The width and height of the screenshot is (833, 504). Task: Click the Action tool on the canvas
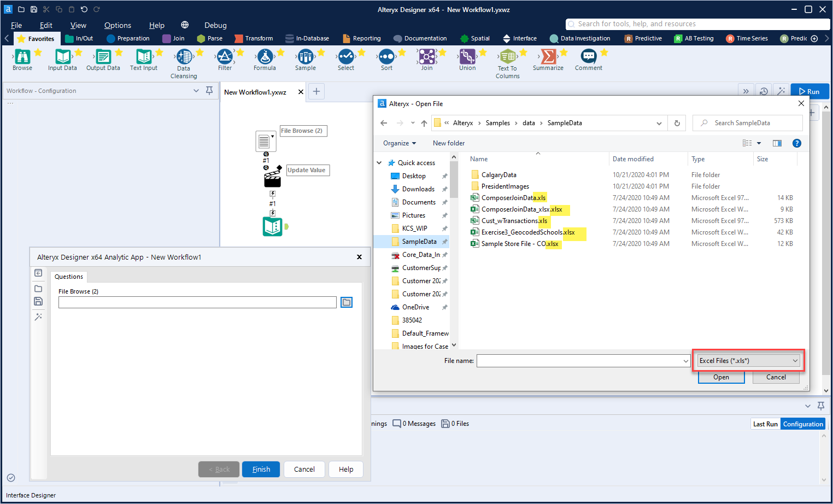coord(272,178)
